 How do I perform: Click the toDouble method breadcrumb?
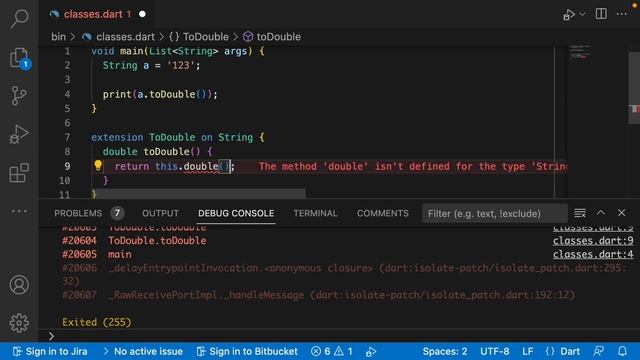278,37
